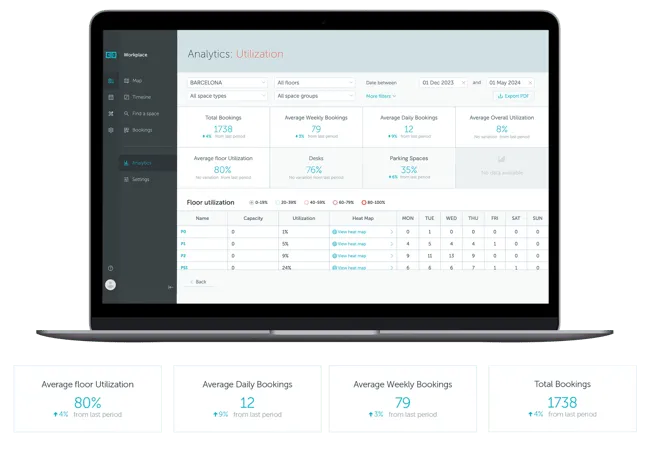650x455 pixels.
Task: Click the 01 May 2024 end date field
Action: 510,83
